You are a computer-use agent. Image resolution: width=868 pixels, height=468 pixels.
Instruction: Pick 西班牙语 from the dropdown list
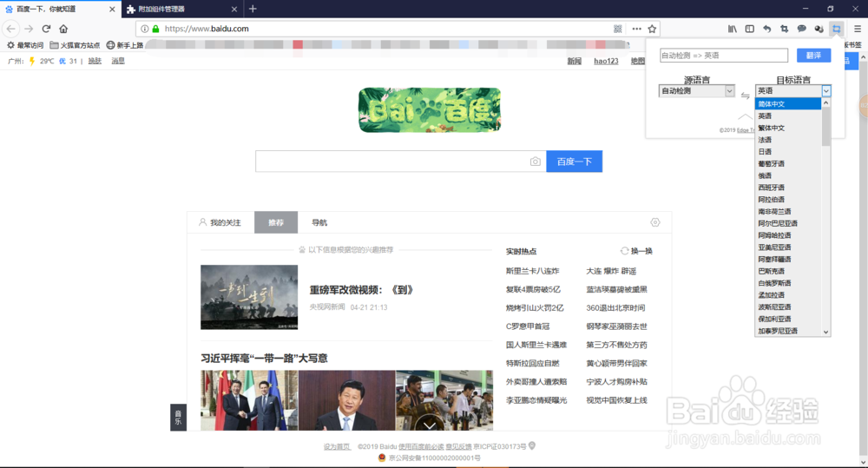tap(788, 188)
